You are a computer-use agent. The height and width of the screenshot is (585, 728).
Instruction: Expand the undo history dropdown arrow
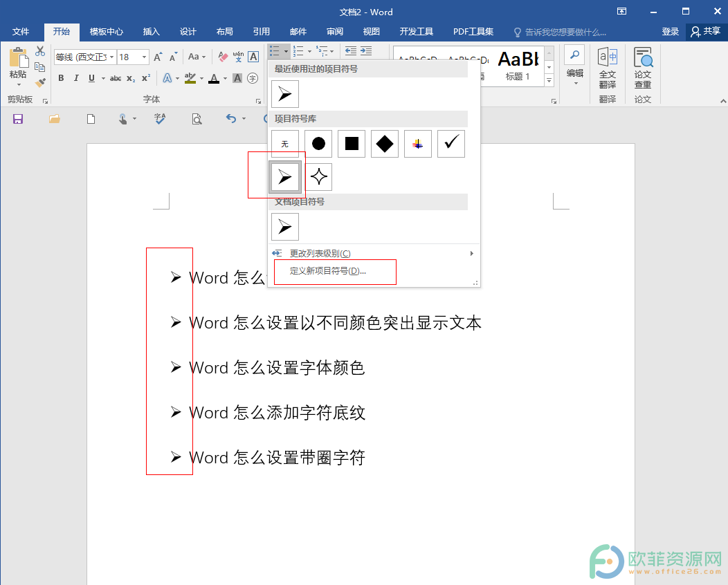244,119
